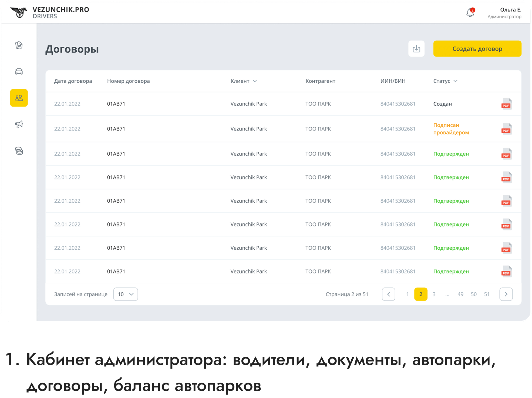Click the notification bell icon
532x398 pixels.
tap(470, 13)
